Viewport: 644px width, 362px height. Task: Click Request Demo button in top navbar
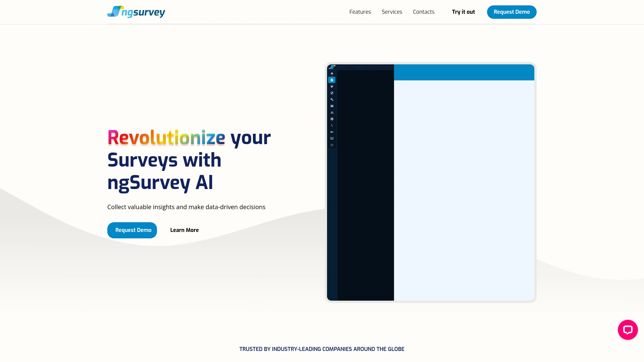512,12
